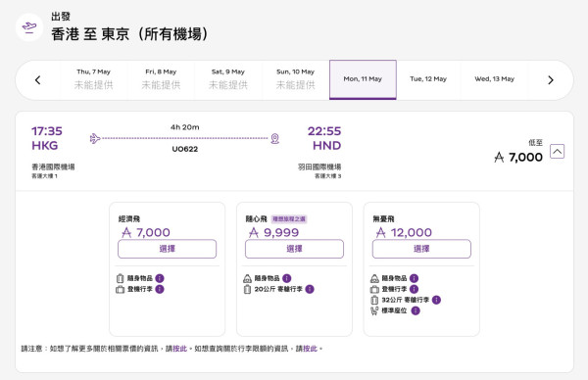
Task: Click backpack icon in 隨心飛 card
Action: coord(247,278)
